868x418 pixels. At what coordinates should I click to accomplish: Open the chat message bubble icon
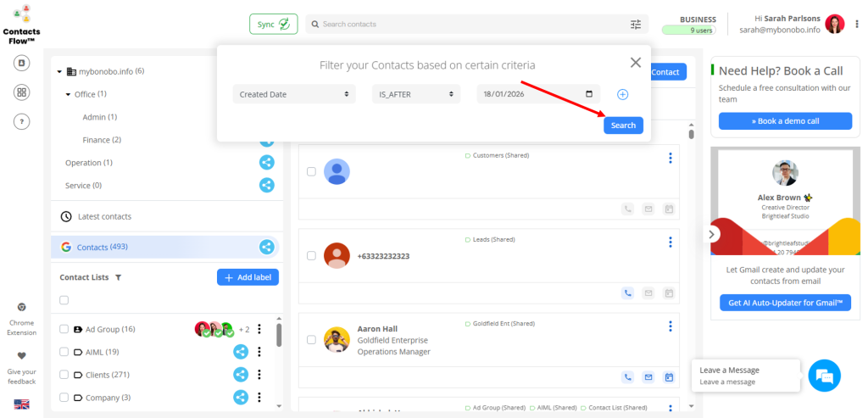point(824,376)
